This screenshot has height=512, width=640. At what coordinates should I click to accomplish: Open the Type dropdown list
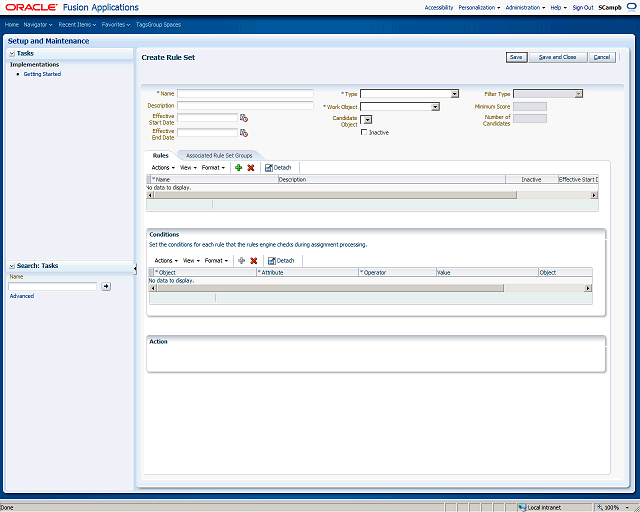click(x=454, y=94)
